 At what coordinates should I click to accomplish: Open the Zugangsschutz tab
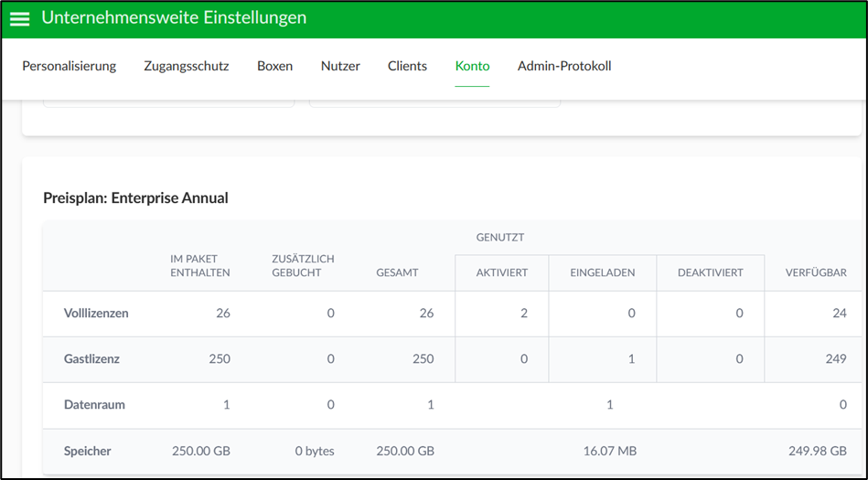pyautogui.click(x=187, y=66)
